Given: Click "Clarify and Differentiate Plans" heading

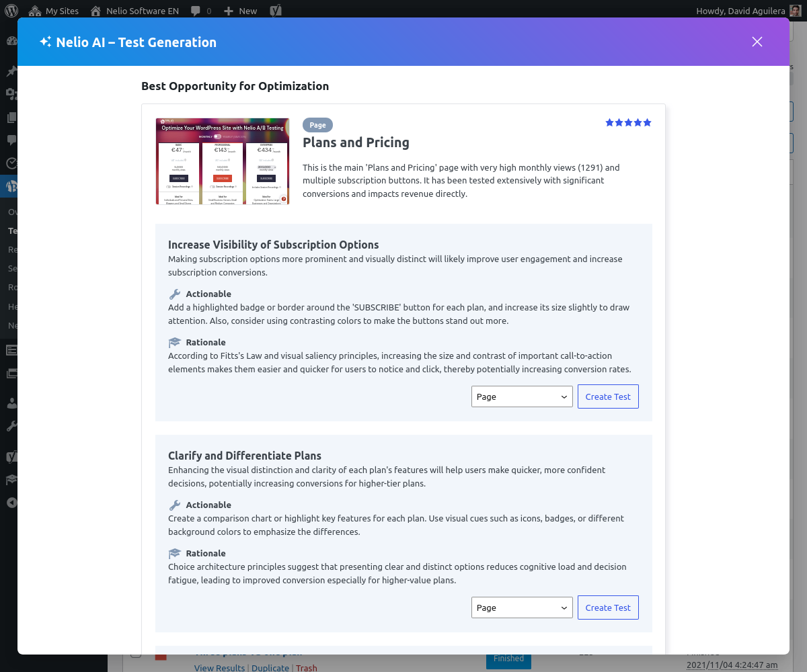Looking at the screenshot, I should pyautogui.click(x=245, y=456).
